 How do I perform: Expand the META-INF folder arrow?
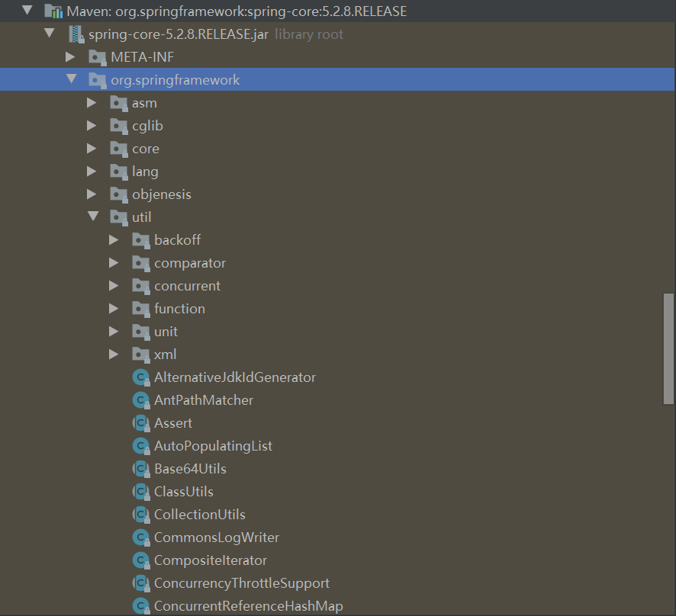(70, 57)
